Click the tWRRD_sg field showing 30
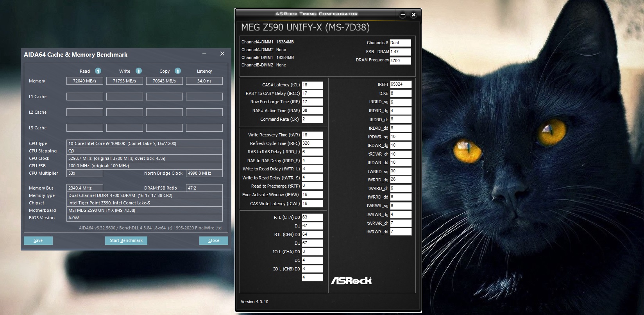 401,171
